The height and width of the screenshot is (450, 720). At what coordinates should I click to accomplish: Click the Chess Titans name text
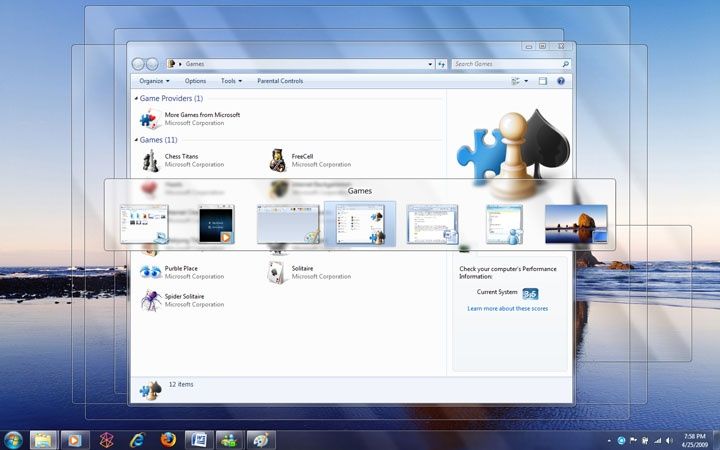click(x=181, y=157)
